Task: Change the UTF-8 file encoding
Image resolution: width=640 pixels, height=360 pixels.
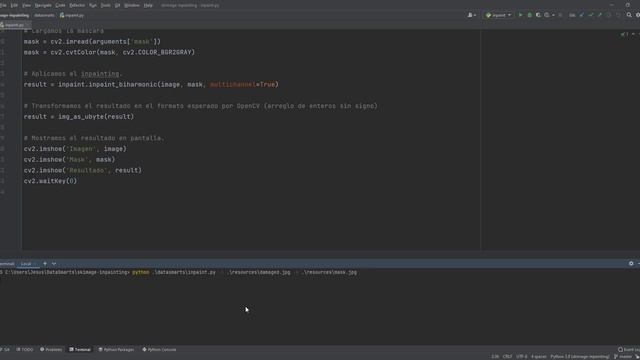Action: coord(522,357)
